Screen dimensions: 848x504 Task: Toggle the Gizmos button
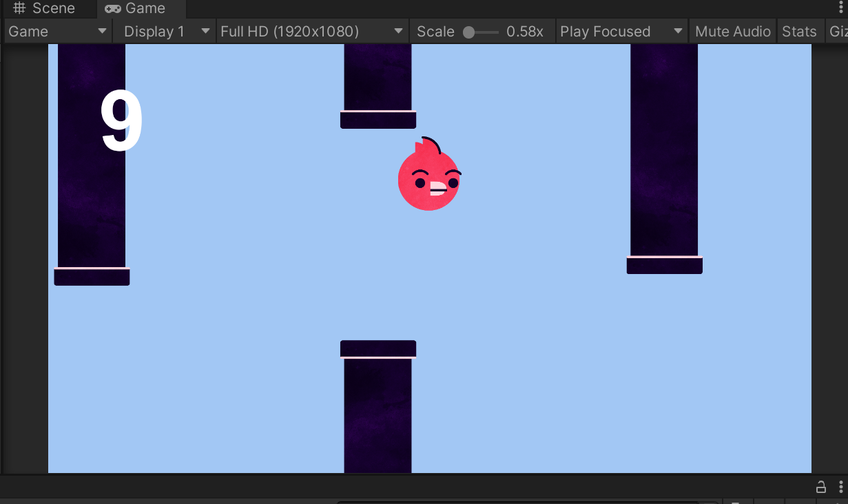pyautogui.click(x=836, y=32)
